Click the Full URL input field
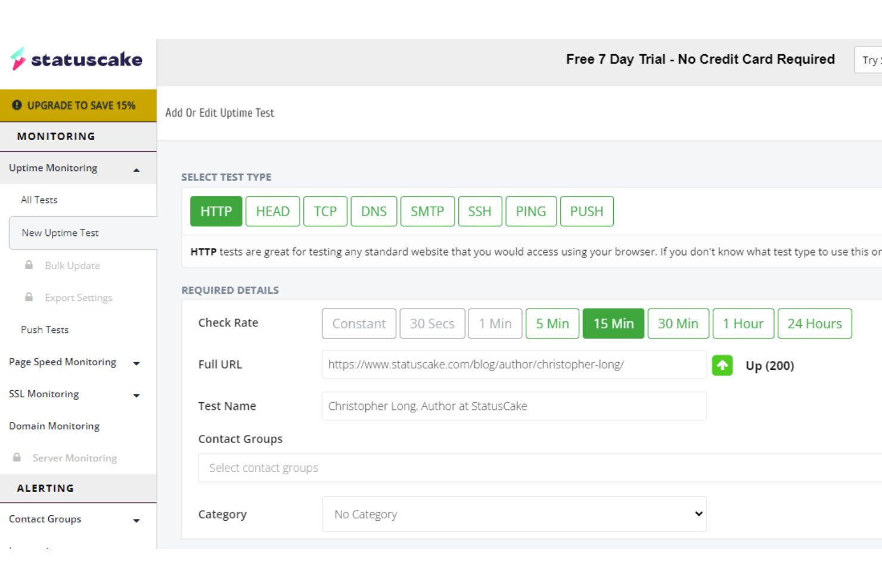The width and height of the screenshot is (882, 588). click(x=514, y=365)
